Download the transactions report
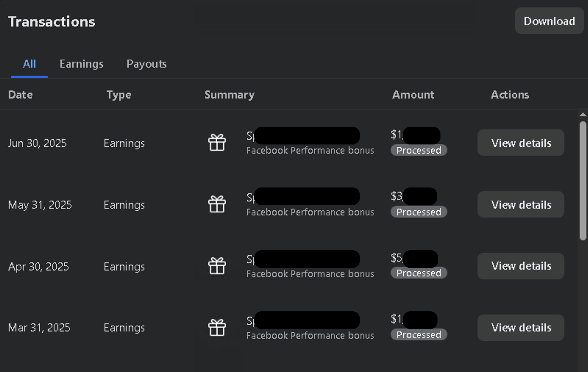This screenshot has height=372, width=588. point(549,21)
